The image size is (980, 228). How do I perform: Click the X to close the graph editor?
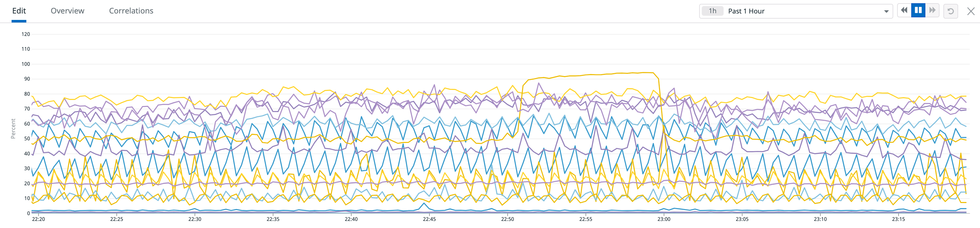tap(971, 11)
